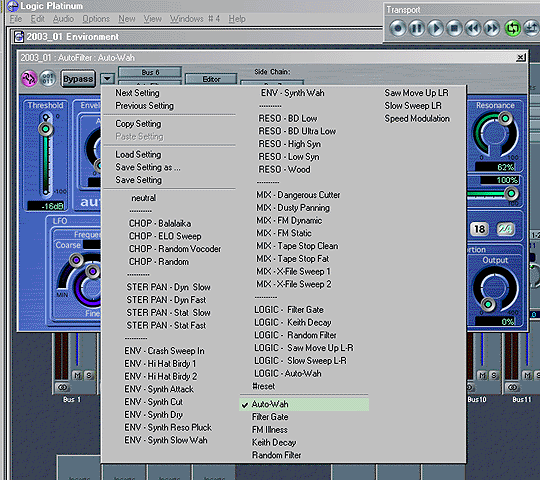This screenshot has width=540, height=480.
Task: Click the Fast Forward button in Transport
Action: [x=492, y=28]
